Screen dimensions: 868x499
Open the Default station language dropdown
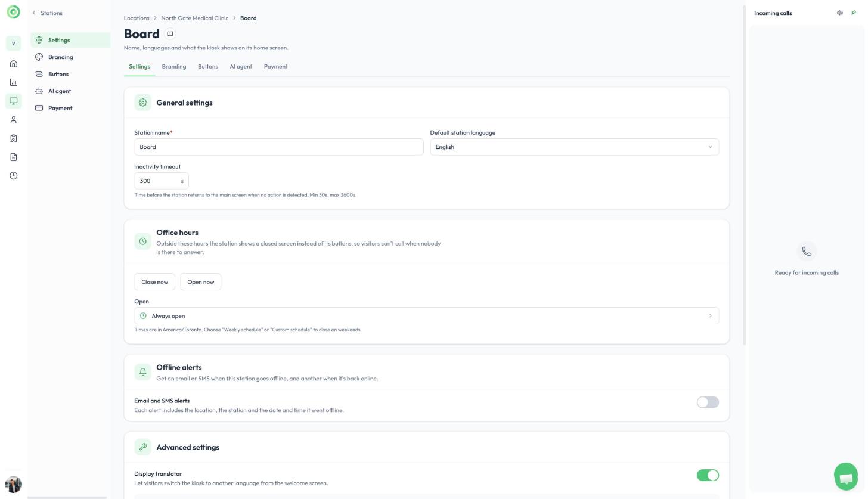click(575, 147)
